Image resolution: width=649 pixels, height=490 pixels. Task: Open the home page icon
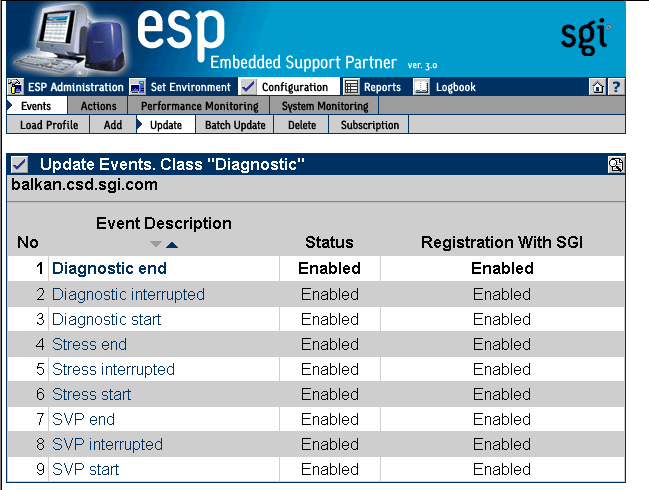597,87
